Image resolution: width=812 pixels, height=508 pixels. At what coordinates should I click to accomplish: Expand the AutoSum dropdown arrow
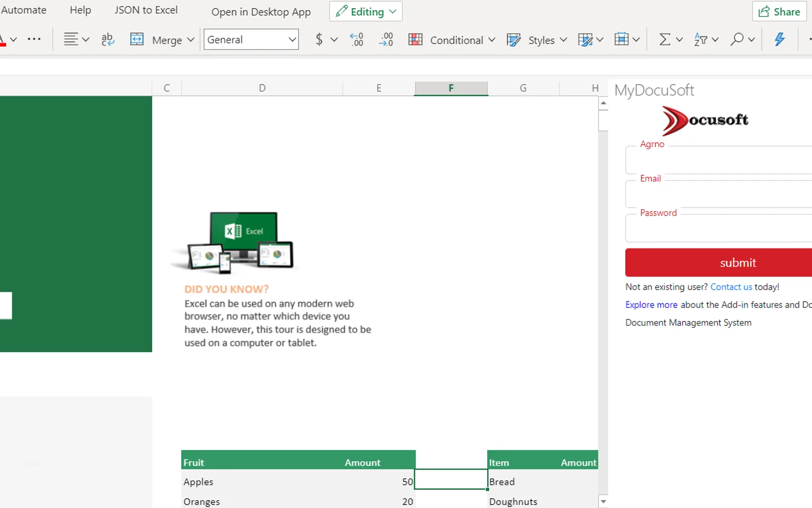[680, 40]
